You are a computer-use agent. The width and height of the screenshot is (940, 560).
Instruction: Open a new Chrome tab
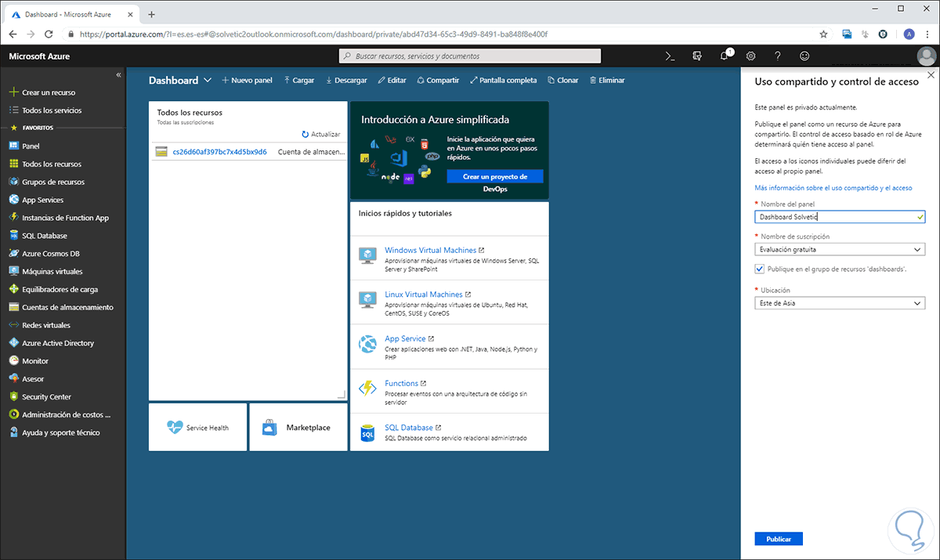pos(151,14)
